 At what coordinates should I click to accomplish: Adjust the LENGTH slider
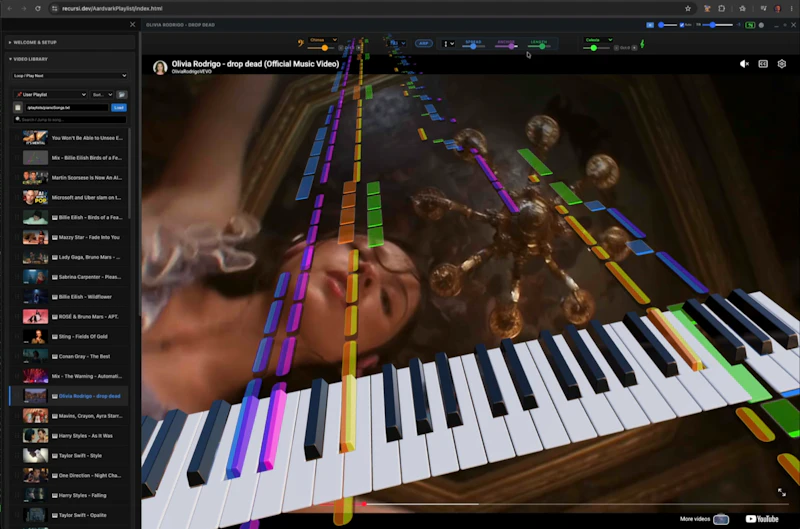pyautogui.click(x=539, y=46)
